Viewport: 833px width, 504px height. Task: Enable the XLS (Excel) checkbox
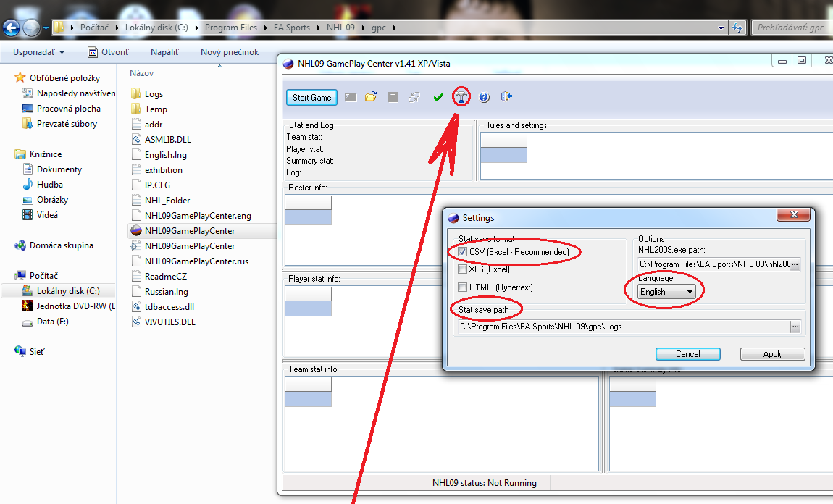click(462, 269)
